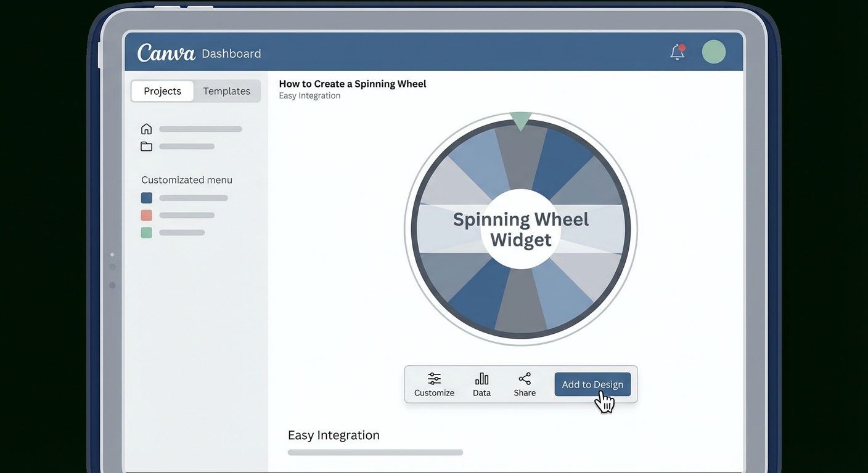Click the Customlzated menu heading
This screenshot has height=473, width=868.
click(187, 180)
